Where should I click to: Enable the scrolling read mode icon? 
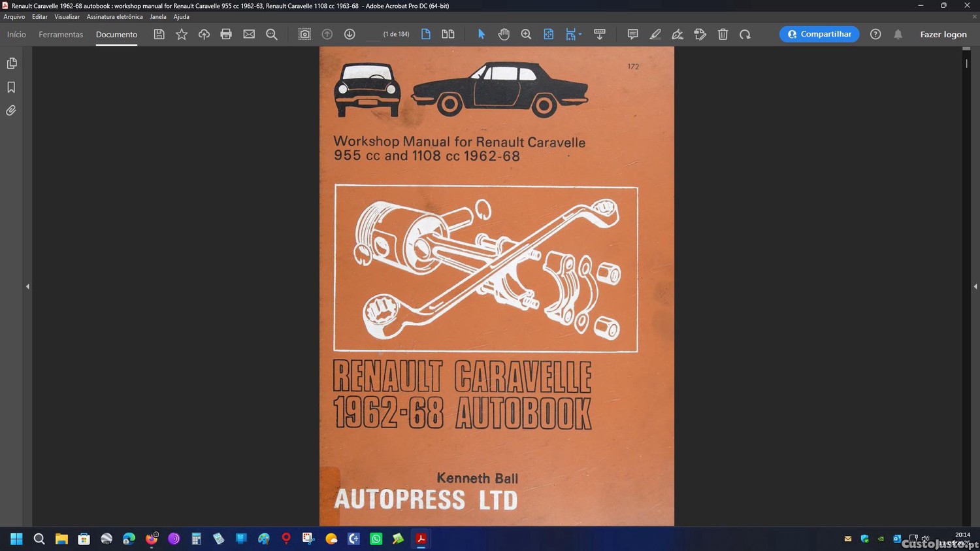coord(600,34)
